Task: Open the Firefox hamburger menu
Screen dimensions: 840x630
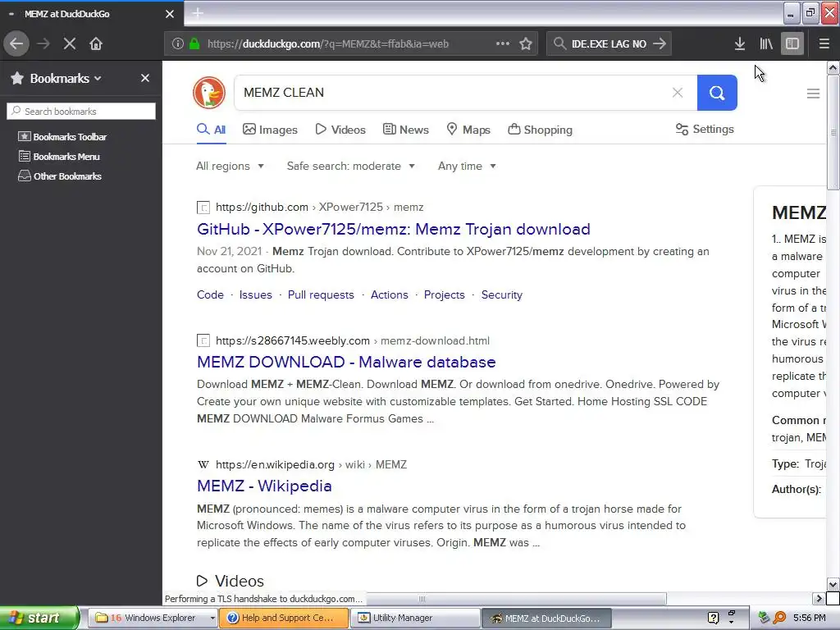Action: pos(824,43)
